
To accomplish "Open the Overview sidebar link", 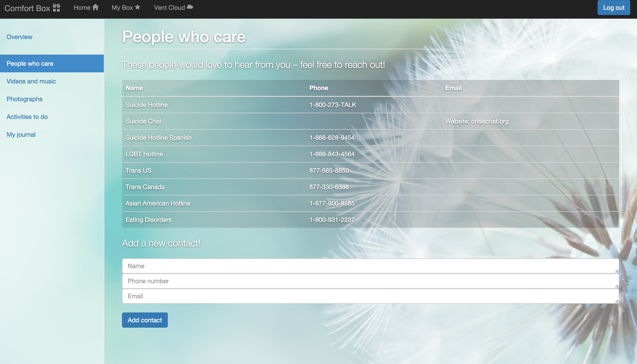I will click(20, 37).
